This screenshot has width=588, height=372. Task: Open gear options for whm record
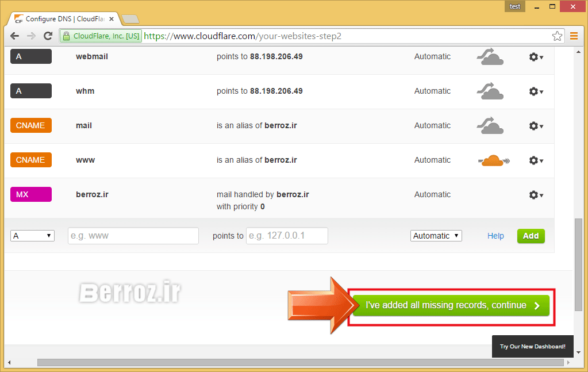(x=536, y=91)
